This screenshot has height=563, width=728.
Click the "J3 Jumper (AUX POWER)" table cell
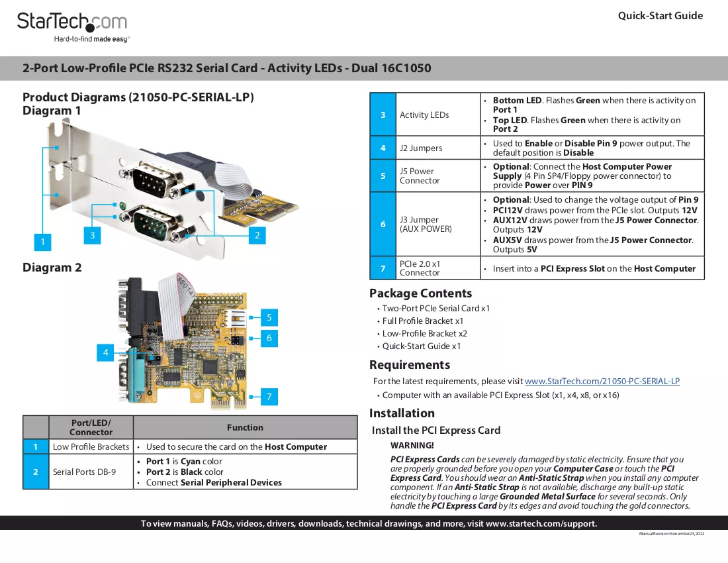(438, 225)
